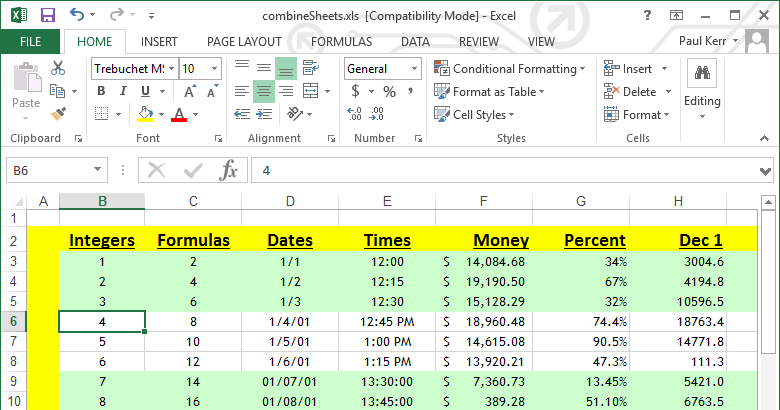
Task: Open Customize Quick Access Toolbar arrow
Action: click(151, 16)
